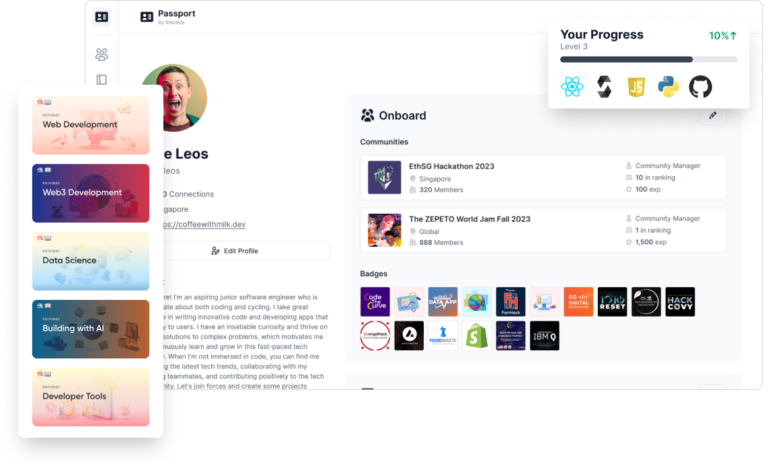Select the Web3 Development pathway card
768x468 pixels.
coord(91,193)
